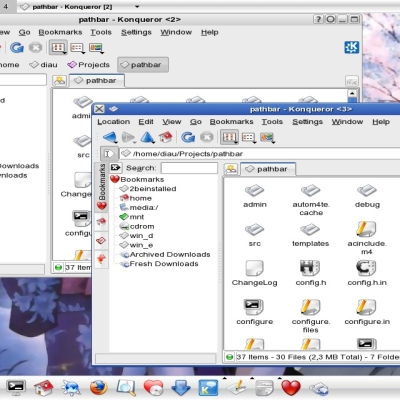Launch Firefox from the bottom panel
This screenshot has width=400, height=400.
click(x=98, y=388)
